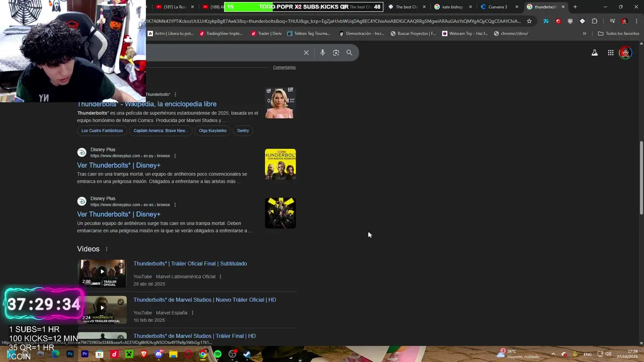This screenshot has height=362, width=644.
Task: Click the Comentarios feedback link
Action: [x=284, y=67]
